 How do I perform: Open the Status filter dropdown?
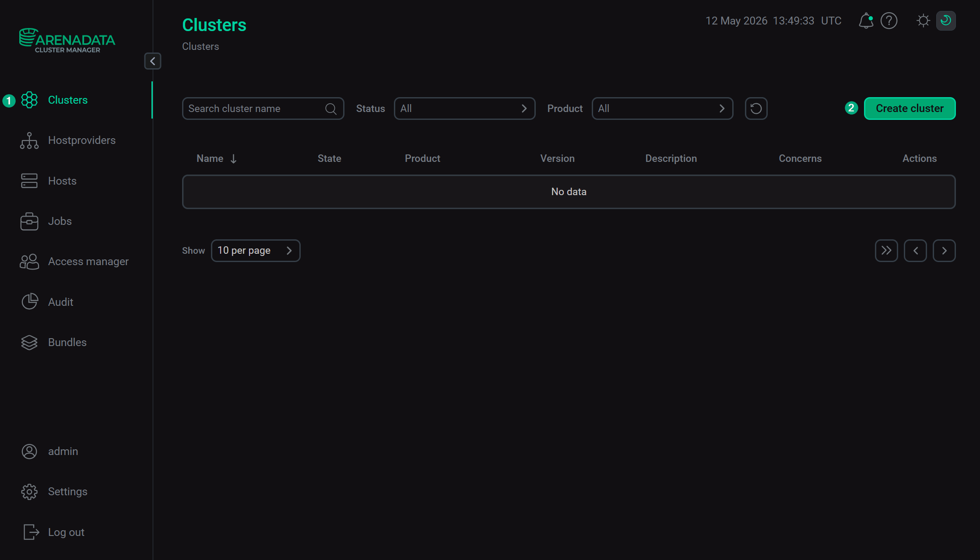[464, 108]
